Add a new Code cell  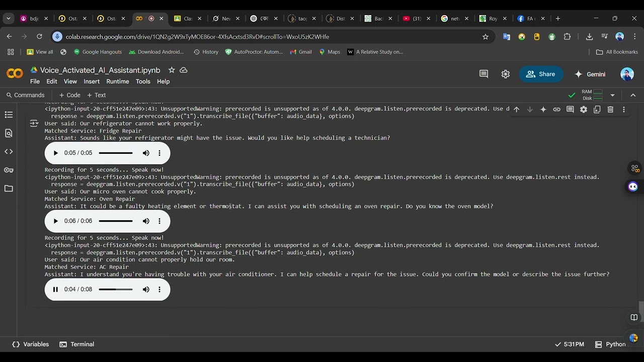[69, 95]
